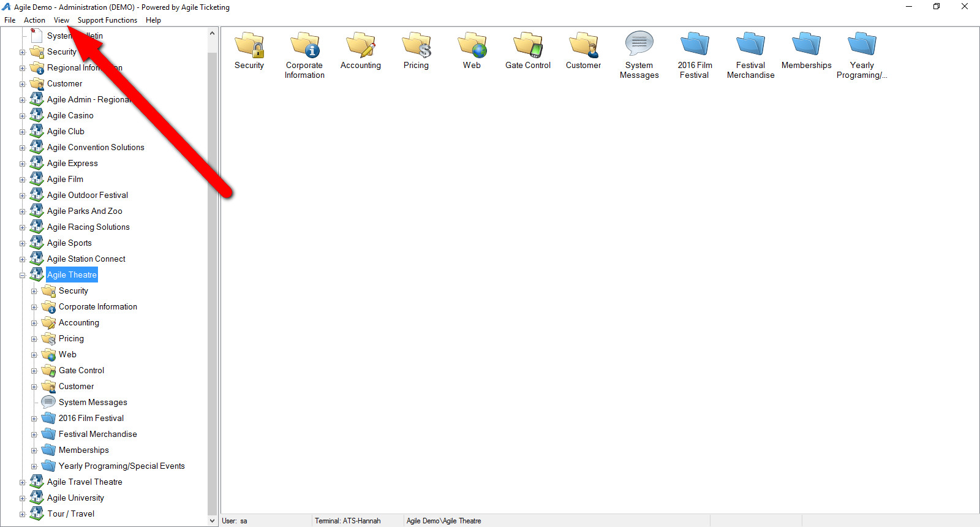Click the Memberships blue folder icon in tree
The image size is (980, 527).
pos(48,450)
